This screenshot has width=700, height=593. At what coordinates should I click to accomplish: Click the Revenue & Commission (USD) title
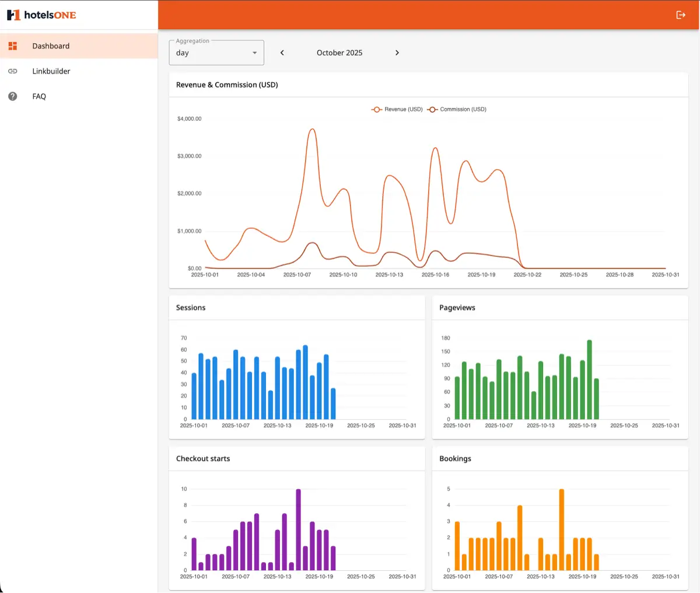pos(227,85)
